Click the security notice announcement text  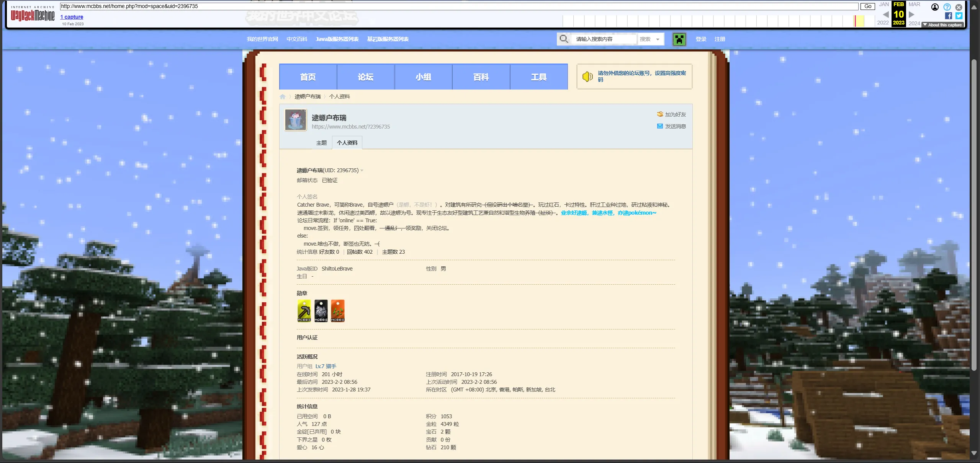point(642,76)
